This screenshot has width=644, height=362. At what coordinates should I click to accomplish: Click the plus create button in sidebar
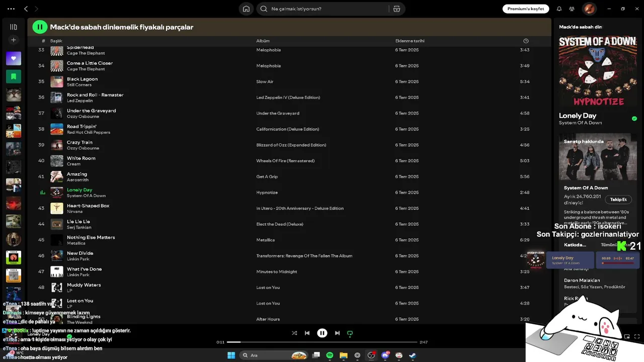pyautogui.click(x=14, y=40)
